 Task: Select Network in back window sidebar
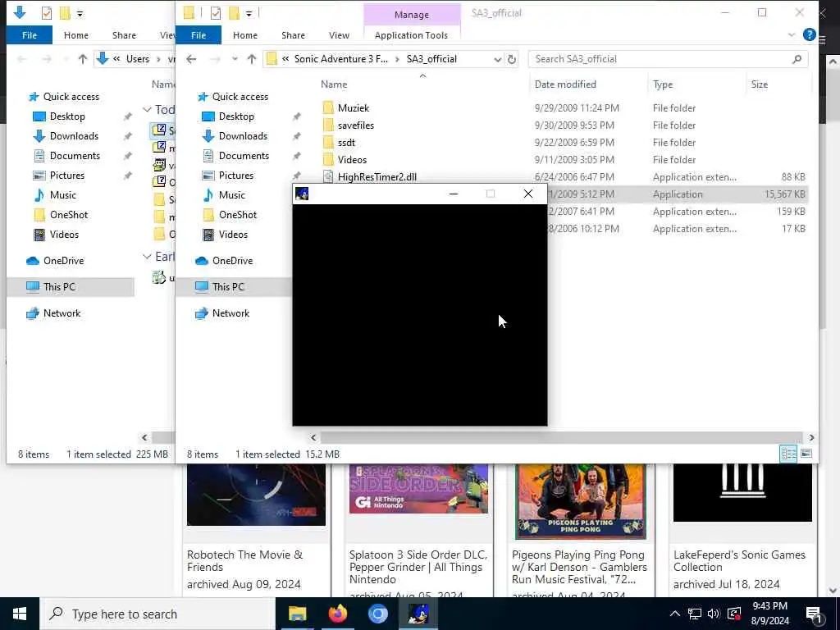62,313
